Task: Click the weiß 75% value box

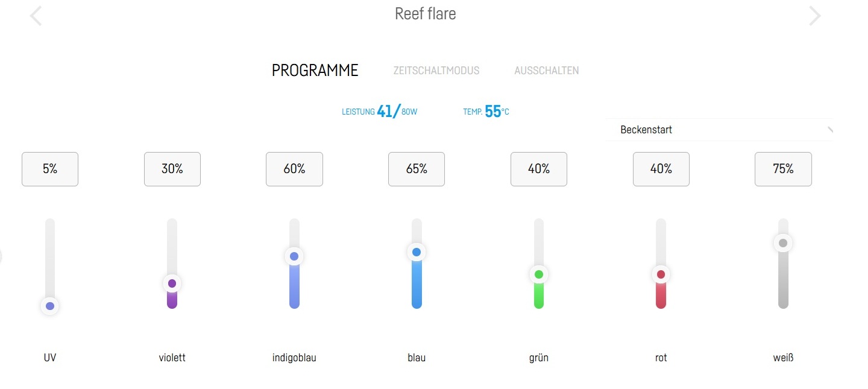Action: click(x=783, y=169)
